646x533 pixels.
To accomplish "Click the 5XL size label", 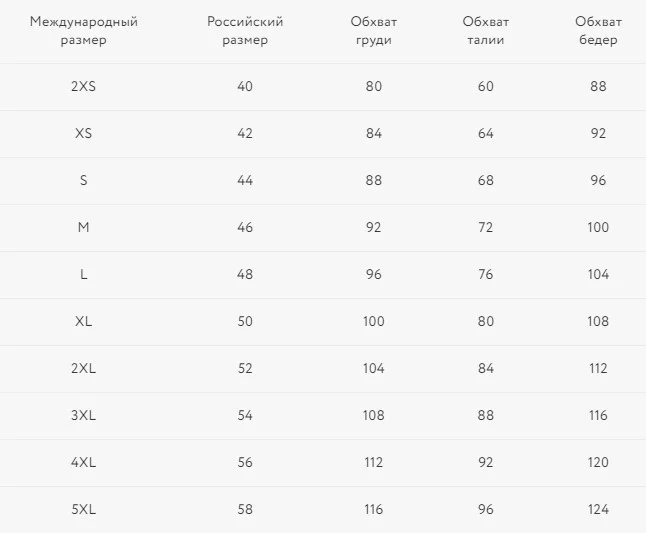I will tap(84, 510).
